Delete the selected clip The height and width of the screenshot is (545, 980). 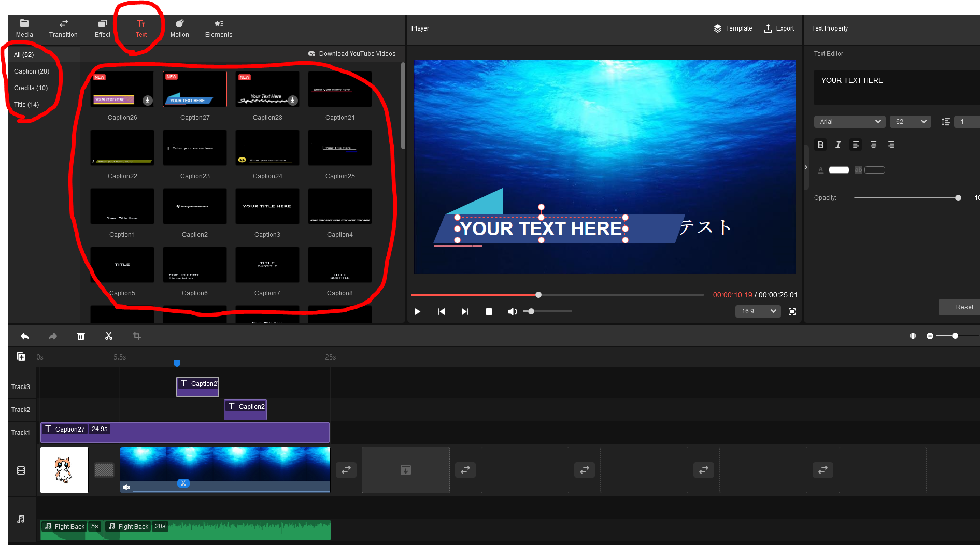tap(81, 336)
